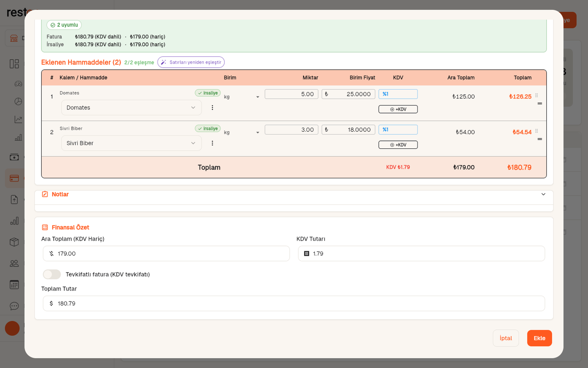Click the list icon in KDV Tutarı field
The width and height of the screenshot is (588, 368).
pyautogui.click(x=307, y=254)
